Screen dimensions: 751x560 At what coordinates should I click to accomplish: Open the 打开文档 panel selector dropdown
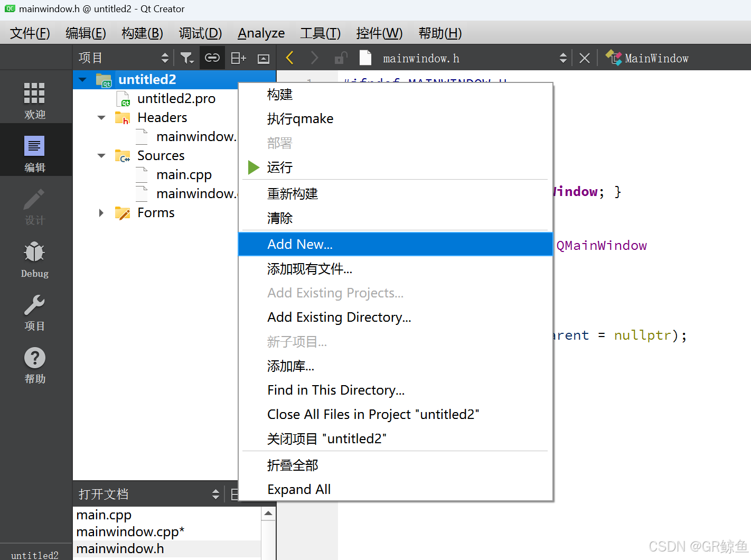pyautogui.click(x=215, y=494)
